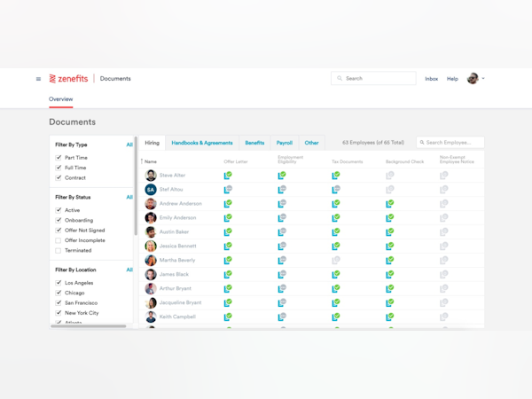The width and height of the screenshot is (532, 399).
Task: Click the 'Jacqueline Bryant' name
Action: (181, 302)
